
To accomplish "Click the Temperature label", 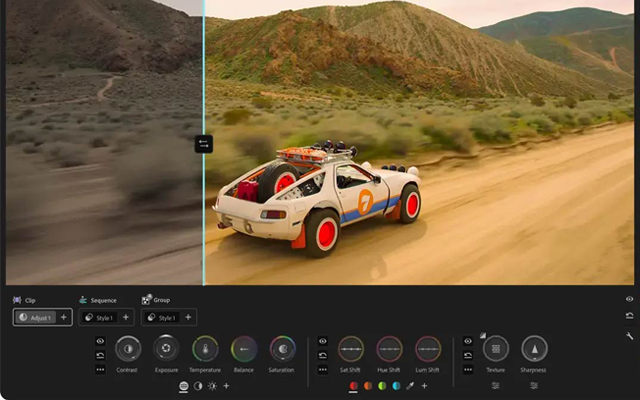I will point(205,370).
